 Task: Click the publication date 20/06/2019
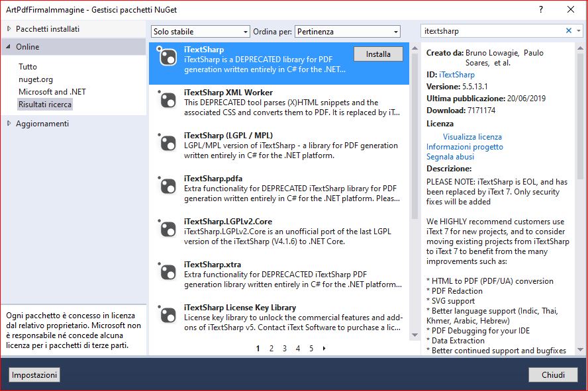point(526,99)
